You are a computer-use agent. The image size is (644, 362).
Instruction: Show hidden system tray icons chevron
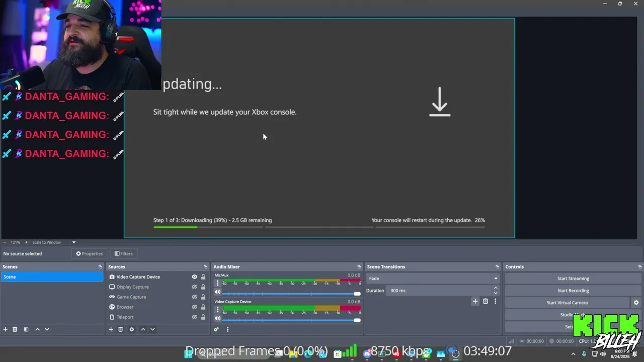point(573,354)
